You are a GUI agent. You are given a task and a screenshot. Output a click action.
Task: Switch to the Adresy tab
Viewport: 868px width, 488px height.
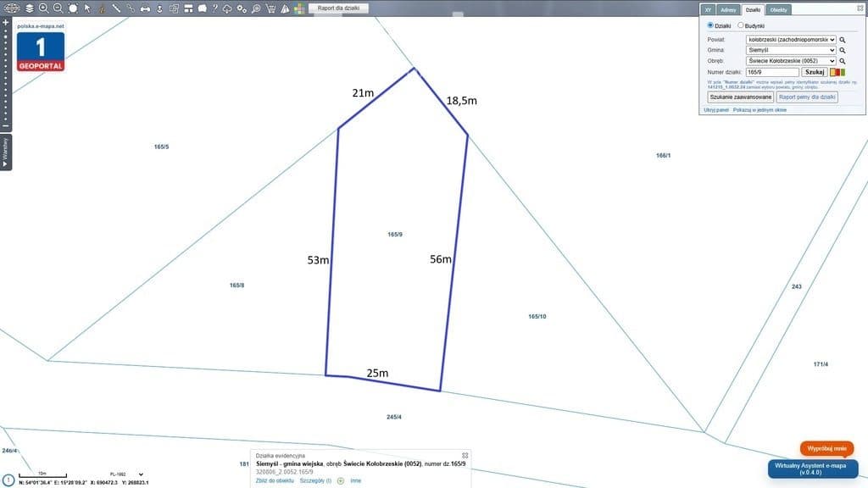[728, 10]
